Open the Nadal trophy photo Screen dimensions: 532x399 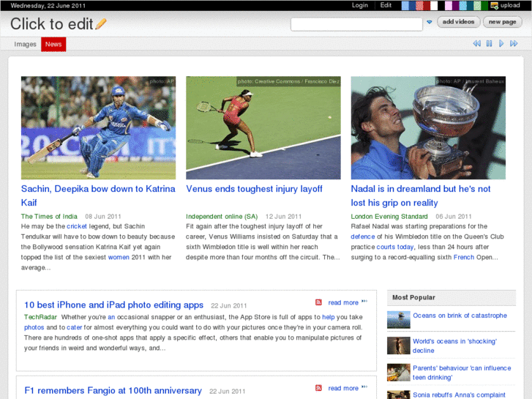tap(428, 127)
